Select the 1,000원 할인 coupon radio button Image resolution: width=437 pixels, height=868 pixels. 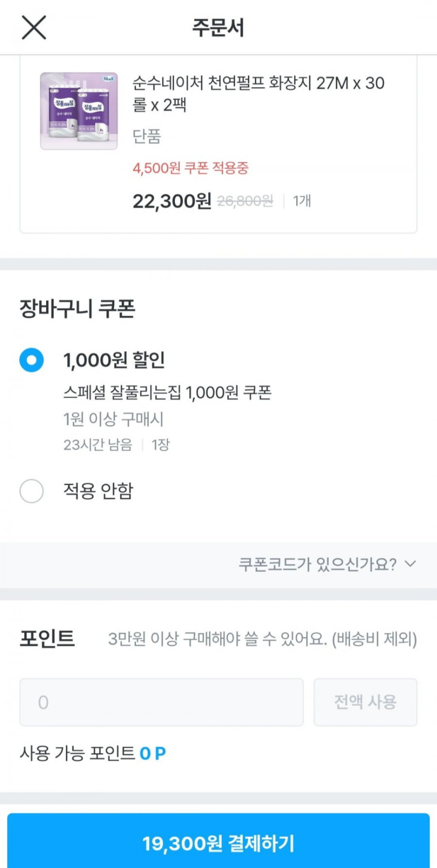(x=31, y=360)
